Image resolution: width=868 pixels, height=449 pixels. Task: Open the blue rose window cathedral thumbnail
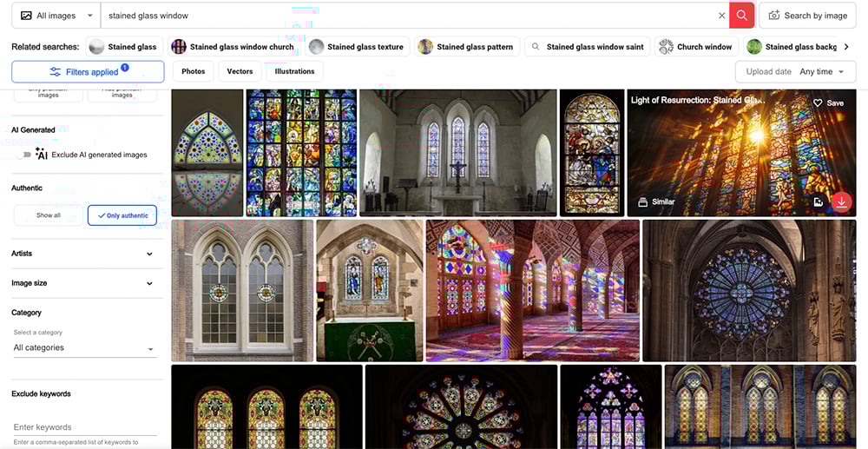click(749, 291)
